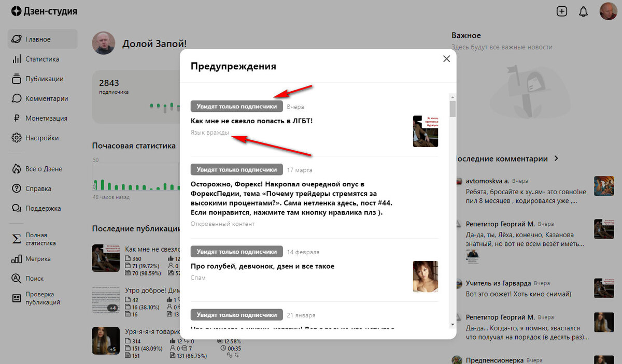Click the thumbnail of the Про голубей warning
622x364 pixels.
pyautogui.click(x=426, y=276)
